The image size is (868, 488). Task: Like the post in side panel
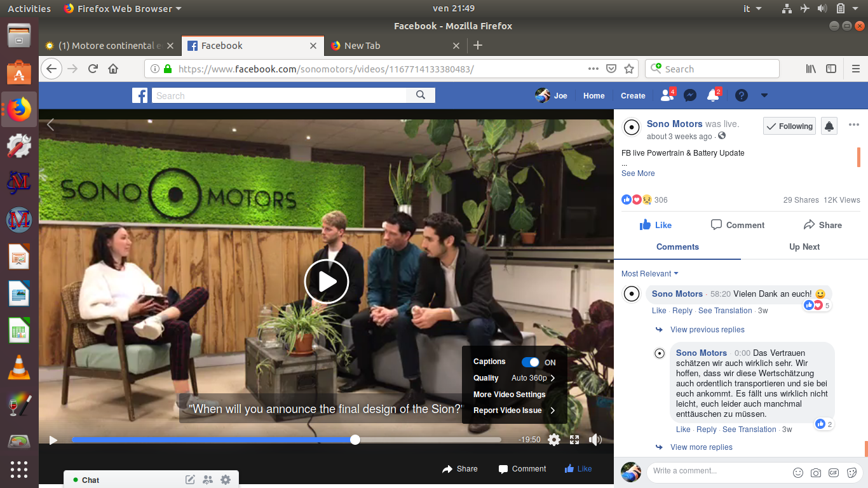[x=656, y=225]
